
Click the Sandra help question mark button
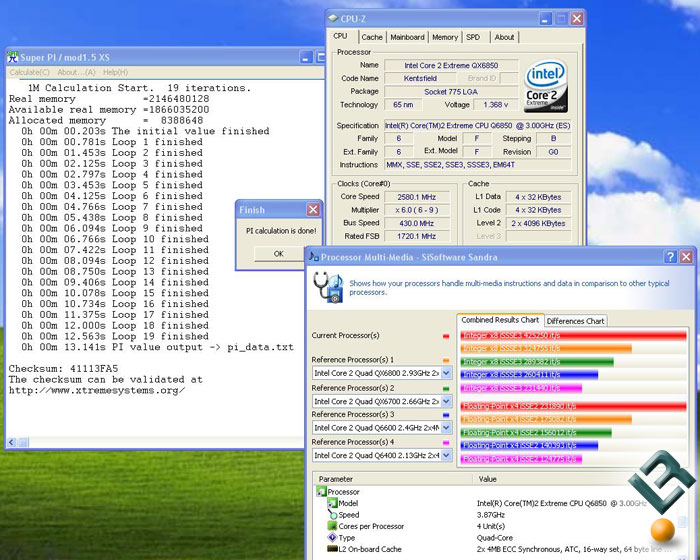670,256
